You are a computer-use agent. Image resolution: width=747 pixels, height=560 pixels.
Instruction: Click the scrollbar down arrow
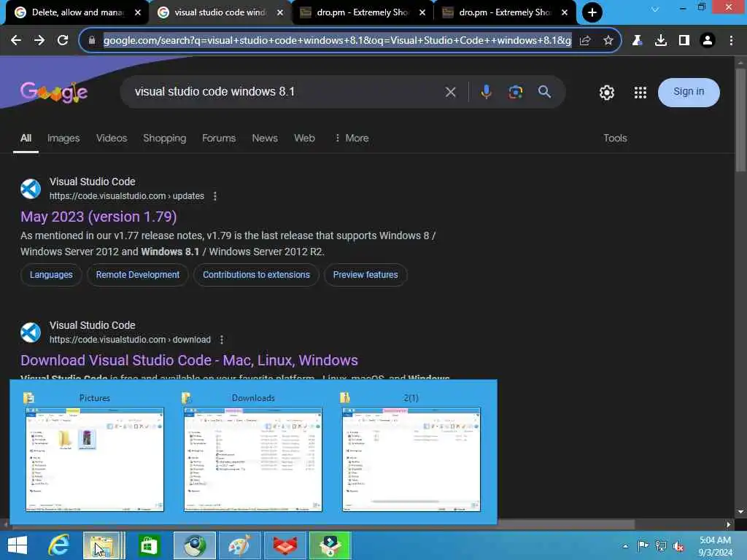pos(740,512)
